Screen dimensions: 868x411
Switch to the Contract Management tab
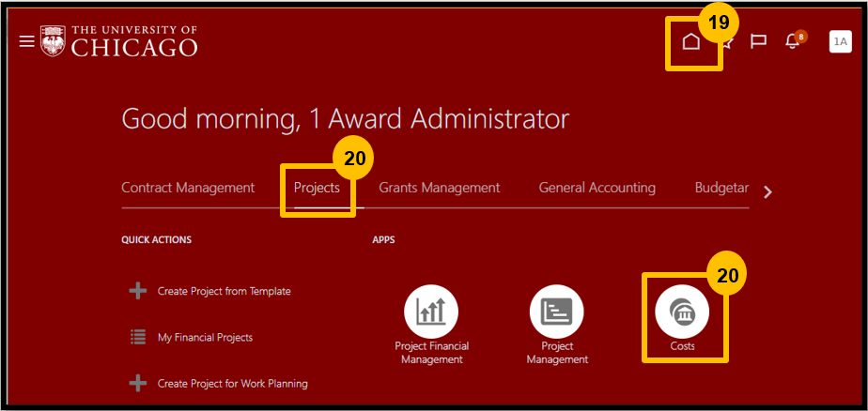(x=188, y=188)
